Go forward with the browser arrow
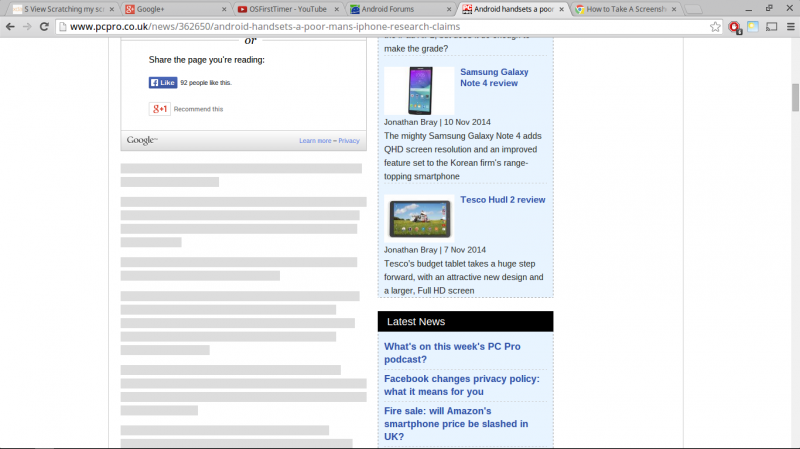 (27, 27)
